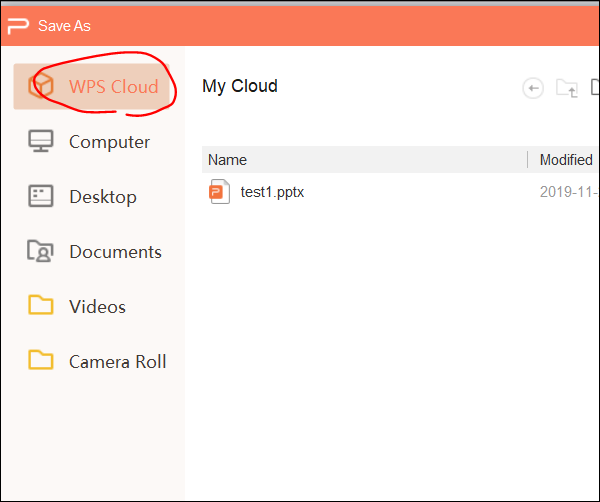The height and width of the screenshot is (502, 600).
Task: Go back with the arrow button
Action: click(533, 88)
